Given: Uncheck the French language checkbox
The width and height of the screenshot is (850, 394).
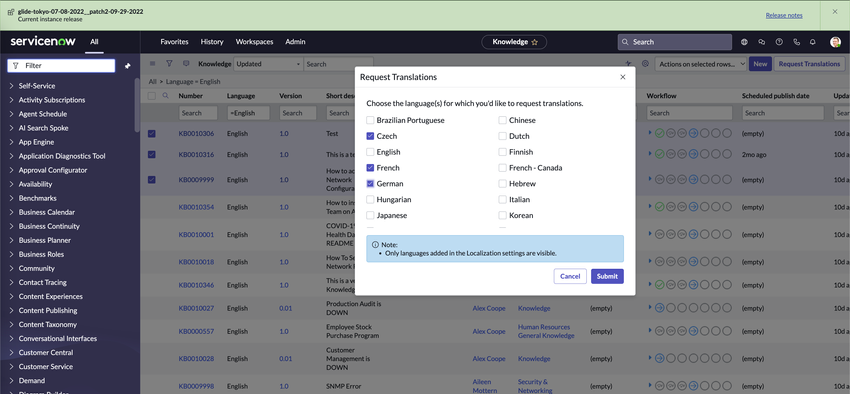Looking at the screenshot, I should pyautogui.click(x=370, y=168).
